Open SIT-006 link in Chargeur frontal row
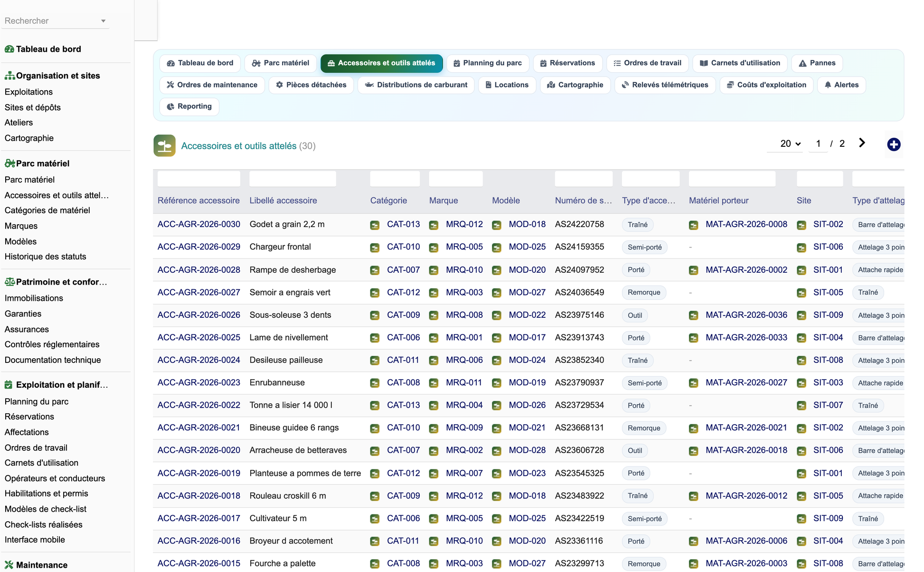 point(828,247)
